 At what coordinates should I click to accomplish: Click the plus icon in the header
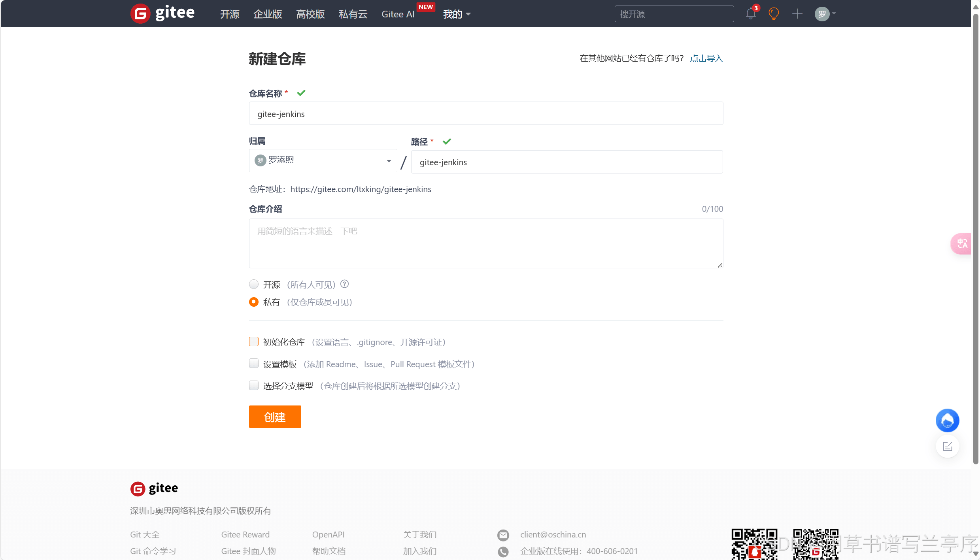[x=797, y=14]
